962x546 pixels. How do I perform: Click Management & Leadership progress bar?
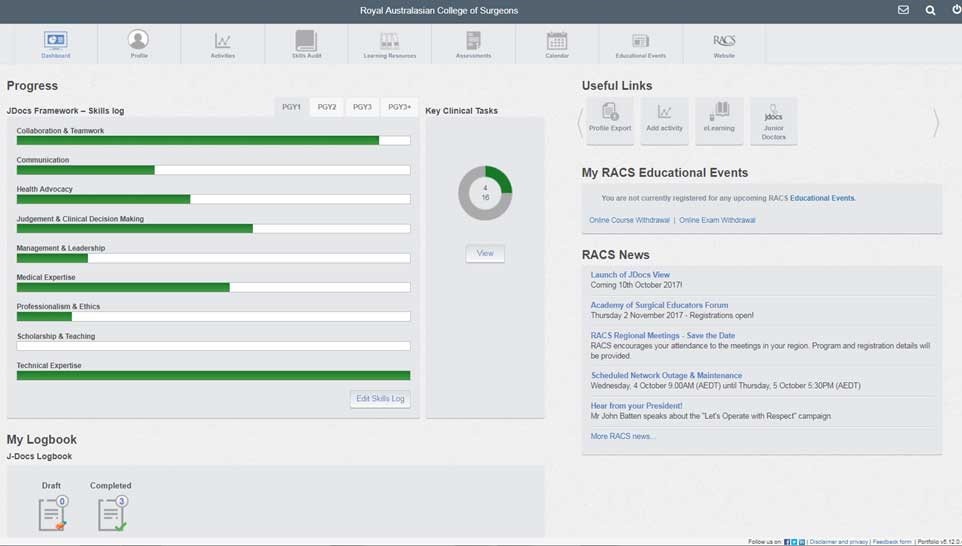[214, 258]
